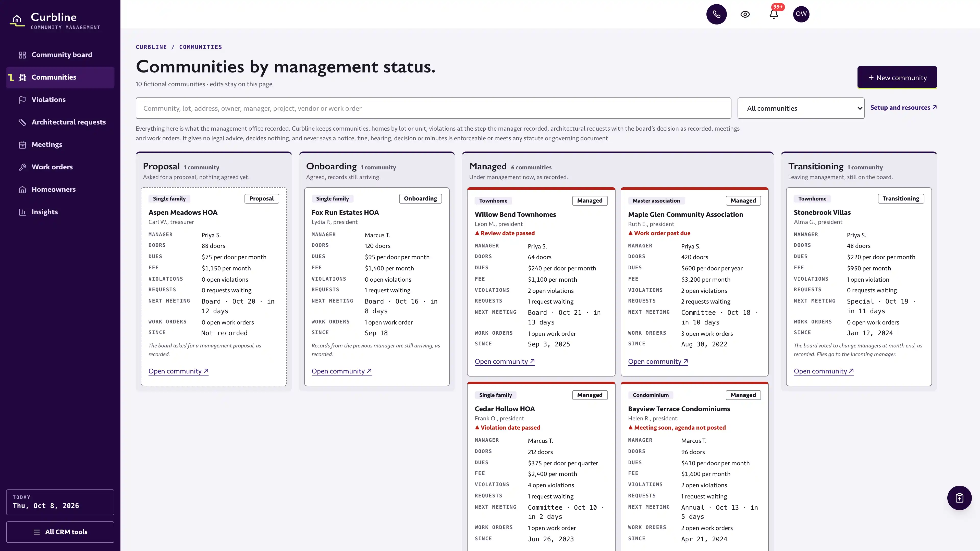Open community for Aspen Meadows HOA

pos(178,371)
